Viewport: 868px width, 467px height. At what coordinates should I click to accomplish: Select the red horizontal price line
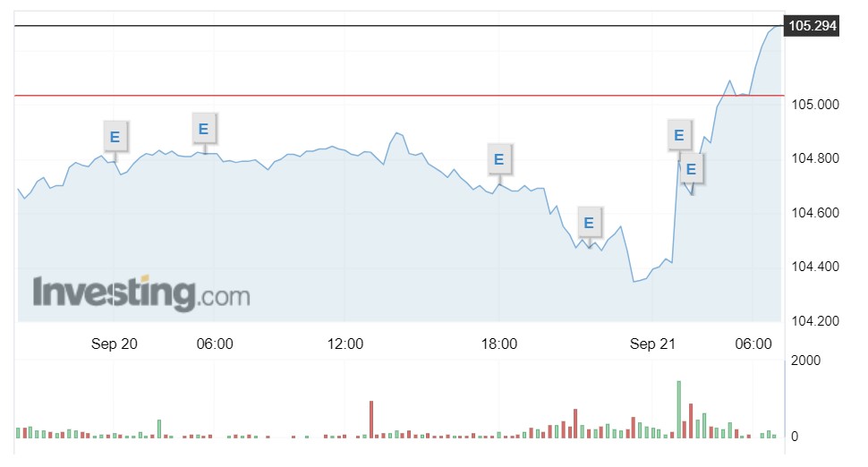point(398,96)
